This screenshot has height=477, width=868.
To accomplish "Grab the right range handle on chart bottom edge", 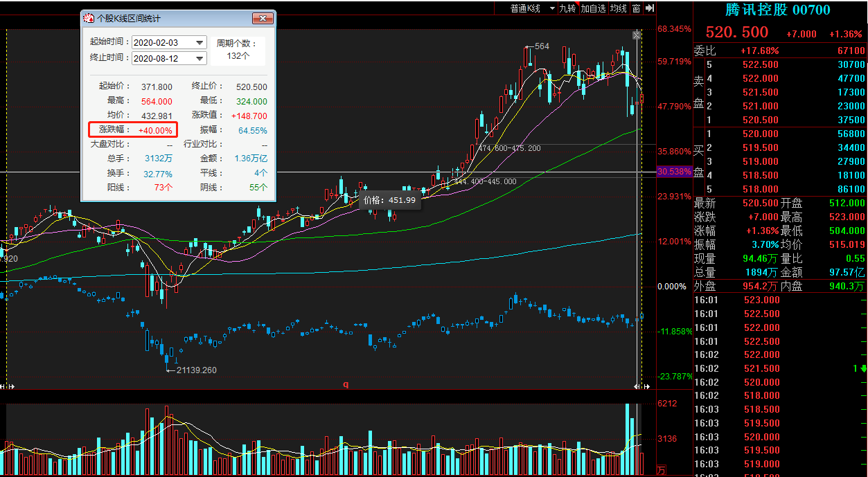I will [x=642, y=386].
